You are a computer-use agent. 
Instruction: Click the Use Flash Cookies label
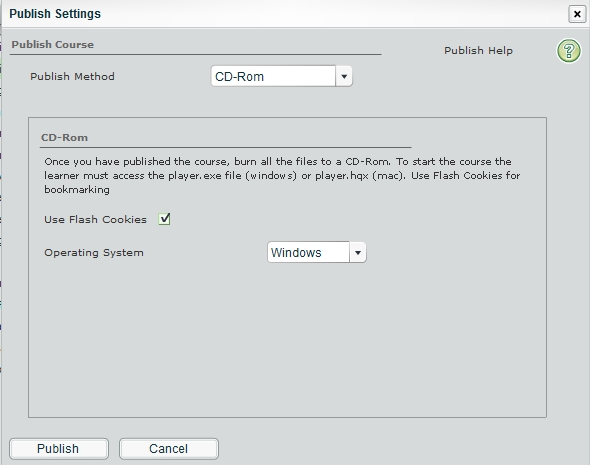click(x=95, y=219)
